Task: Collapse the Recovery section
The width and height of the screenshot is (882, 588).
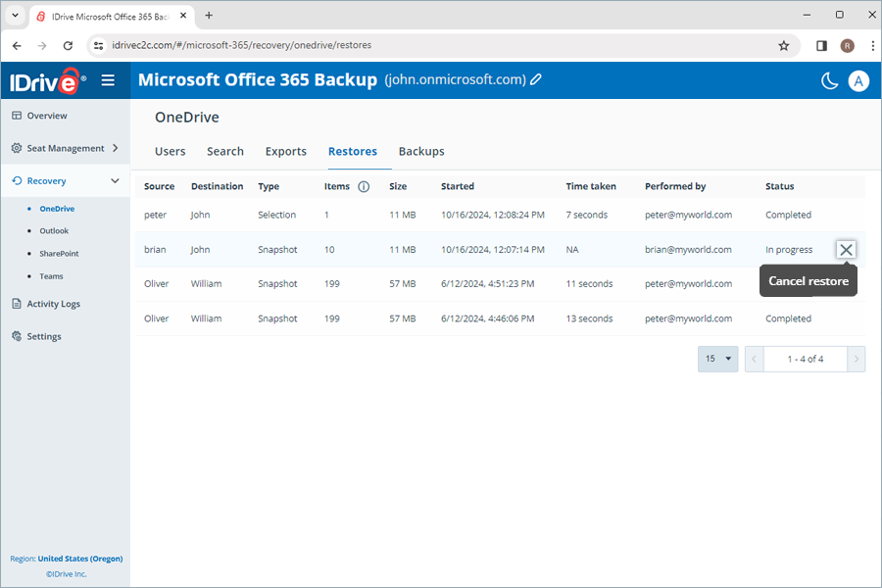Action: [115, 181]
